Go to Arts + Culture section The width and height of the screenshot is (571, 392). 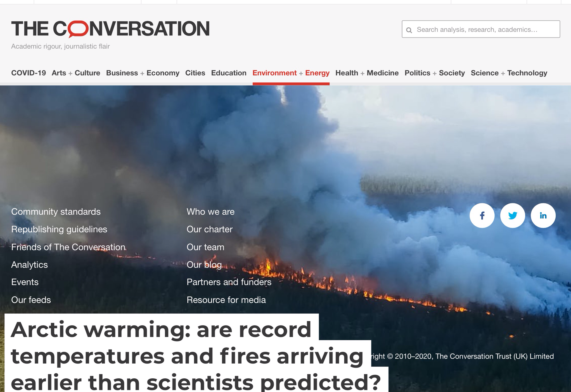point(76,73)
